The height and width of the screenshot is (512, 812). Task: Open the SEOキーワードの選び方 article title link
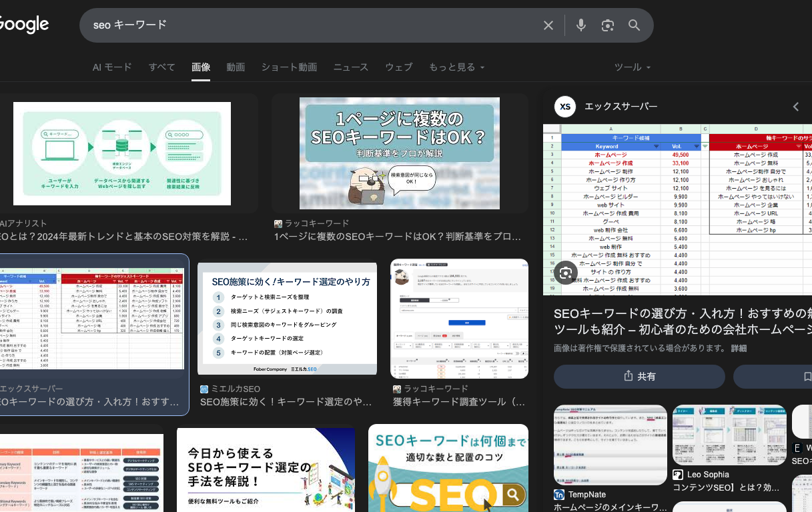click(682, 321)
